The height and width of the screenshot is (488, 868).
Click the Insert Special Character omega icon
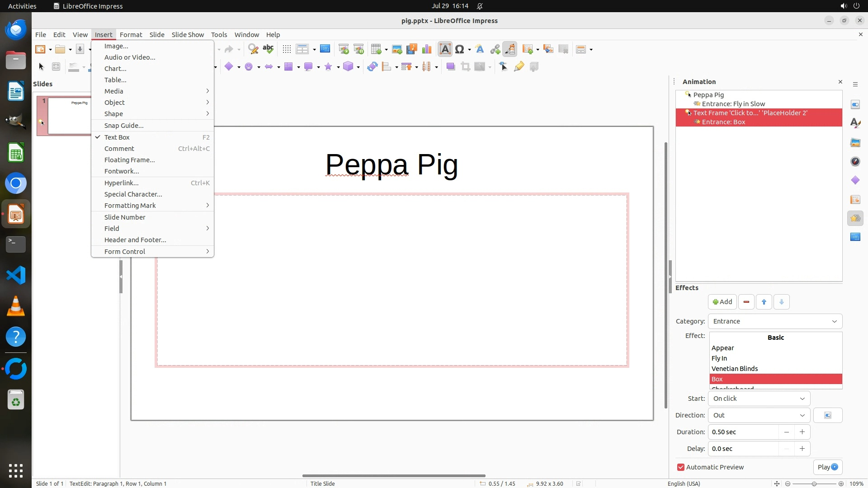click(x=460, y=49)
